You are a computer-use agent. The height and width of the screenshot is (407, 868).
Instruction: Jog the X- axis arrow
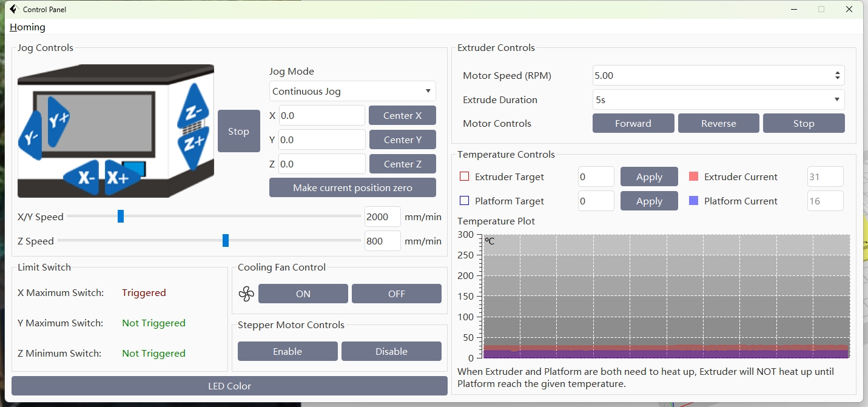84,177
